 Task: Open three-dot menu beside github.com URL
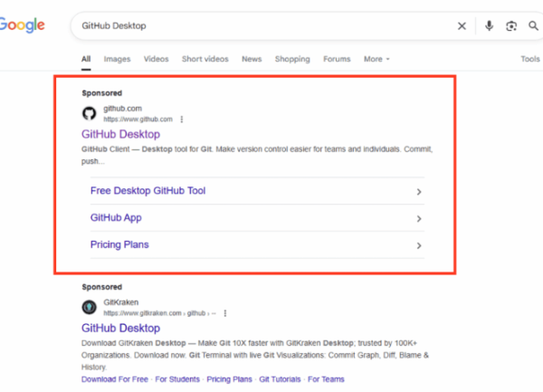point(182,120)
